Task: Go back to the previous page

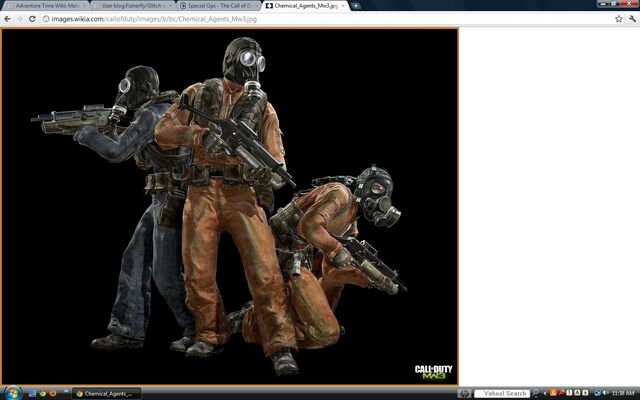Action: (7, 19)
